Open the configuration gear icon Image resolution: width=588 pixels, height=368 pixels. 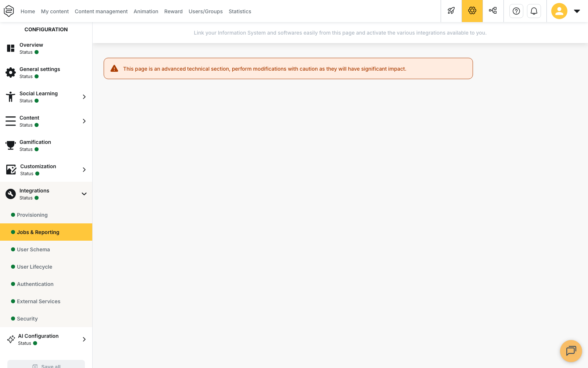pos(472,11)
